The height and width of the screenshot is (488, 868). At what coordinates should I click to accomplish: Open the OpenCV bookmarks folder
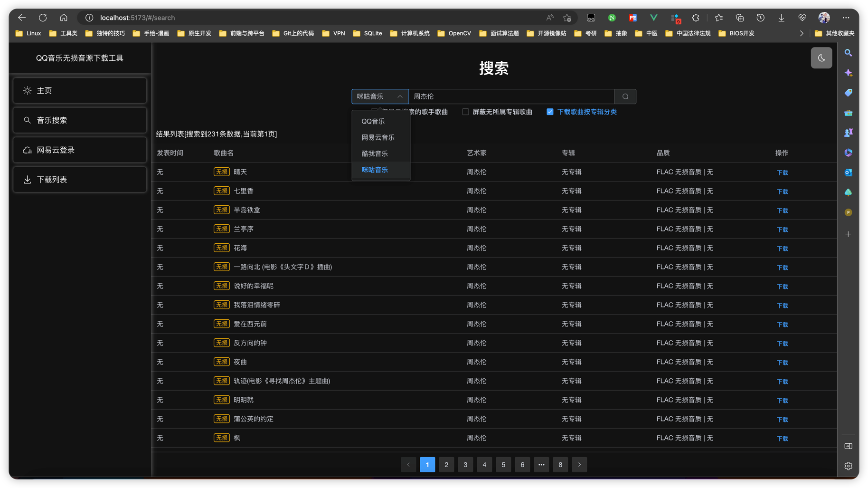453,33
